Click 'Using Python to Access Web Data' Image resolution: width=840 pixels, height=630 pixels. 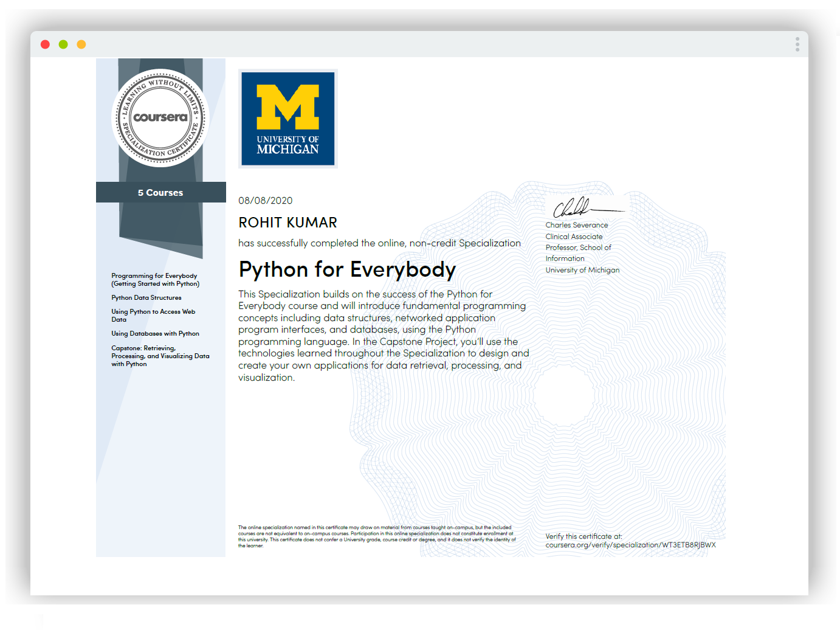(x=153, y=316)
